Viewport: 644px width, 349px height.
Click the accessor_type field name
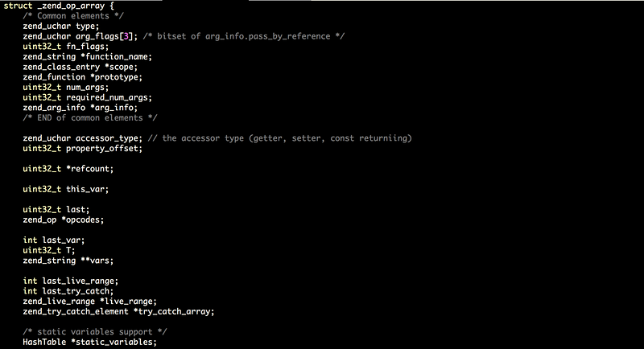click(107, 138)
